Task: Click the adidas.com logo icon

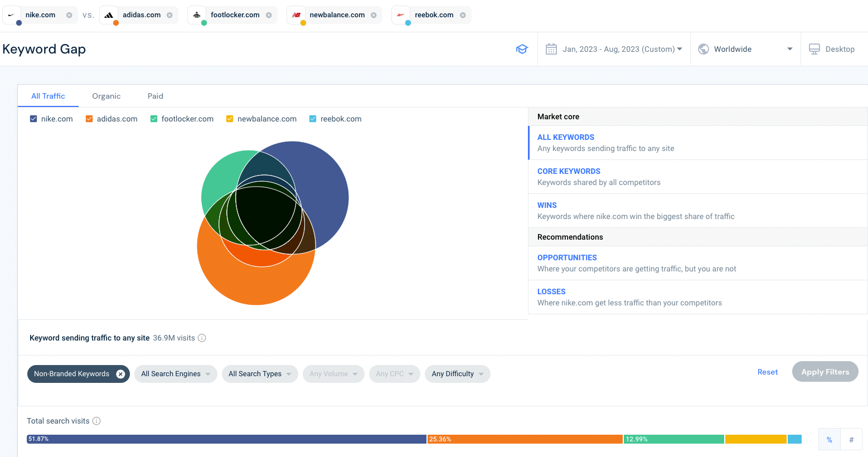Action: 109,15
